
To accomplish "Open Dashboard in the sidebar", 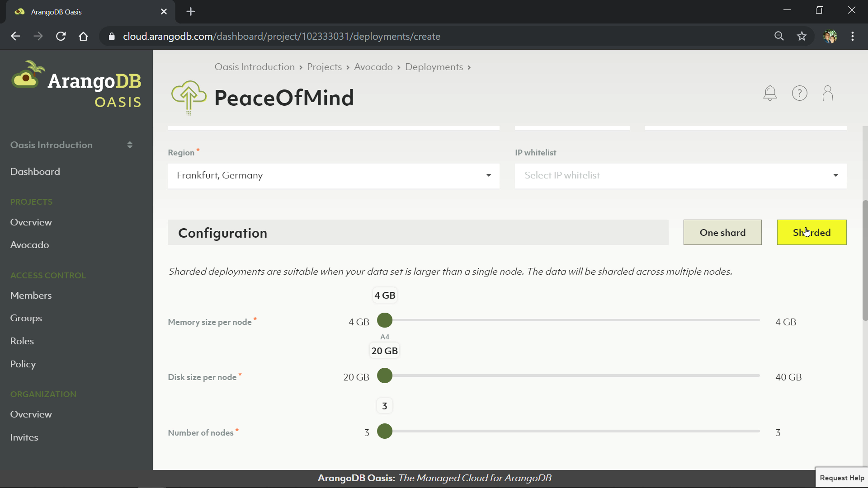I will [x=35, y=172].
